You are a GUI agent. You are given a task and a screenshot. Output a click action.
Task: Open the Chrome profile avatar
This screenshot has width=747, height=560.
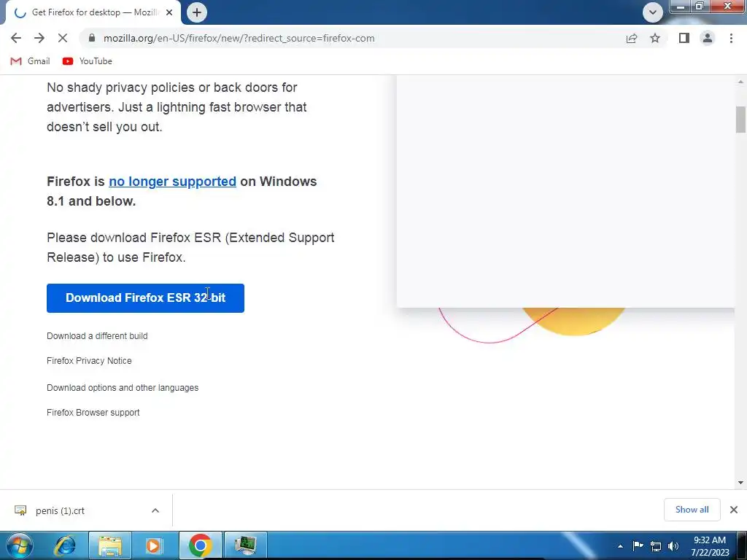click(x=708, y=38)
